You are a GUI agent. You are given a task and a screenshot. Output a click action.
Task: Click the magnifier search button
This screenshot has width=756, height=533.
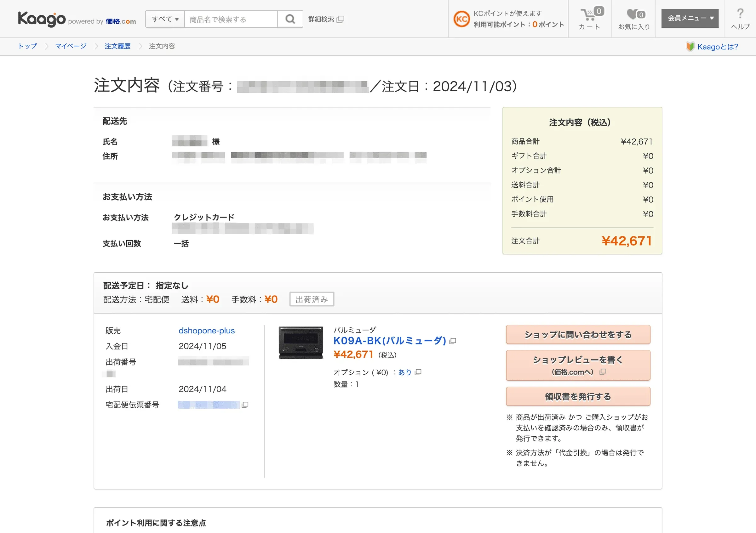coord(290,19)
